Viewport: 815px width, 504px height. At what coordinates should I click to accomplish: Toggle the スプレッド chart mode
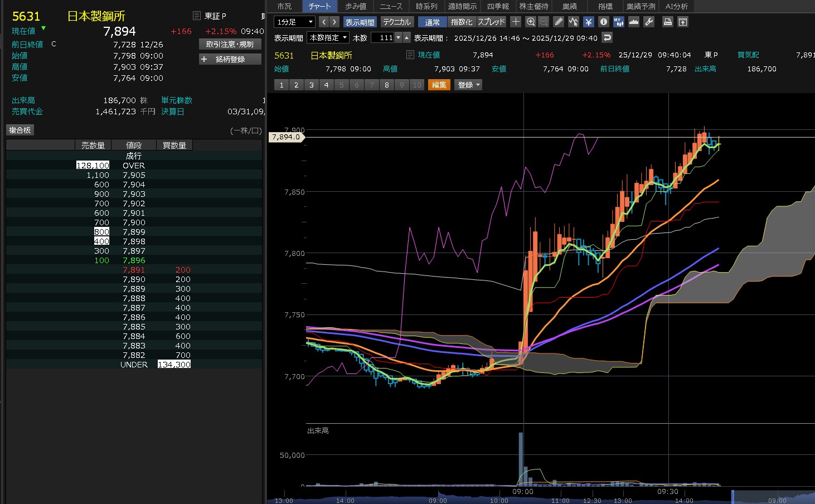491,22
